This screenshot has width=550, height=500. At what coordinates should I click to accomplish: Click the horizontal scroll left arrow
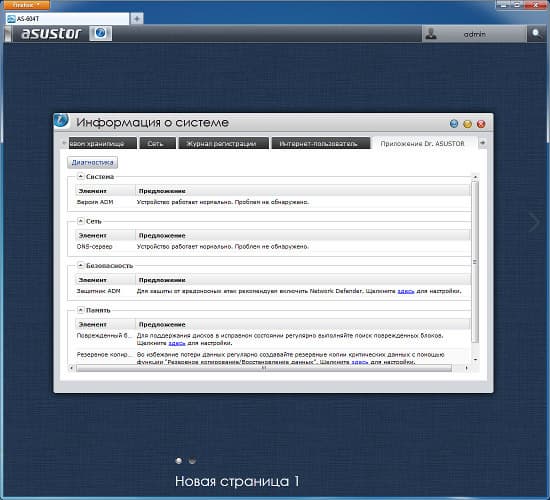click(x=72, y=368)
